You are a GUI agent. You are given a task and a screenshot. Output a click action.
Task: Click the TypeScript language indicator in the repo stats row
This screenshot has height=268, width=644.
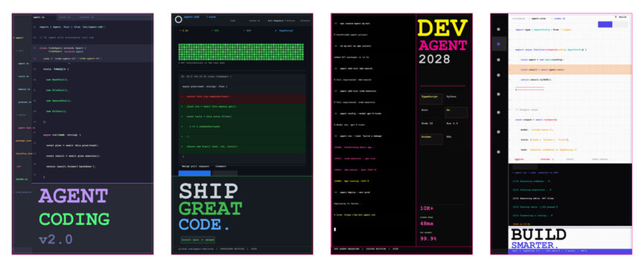pyautogui.click(x=284, y=31)
